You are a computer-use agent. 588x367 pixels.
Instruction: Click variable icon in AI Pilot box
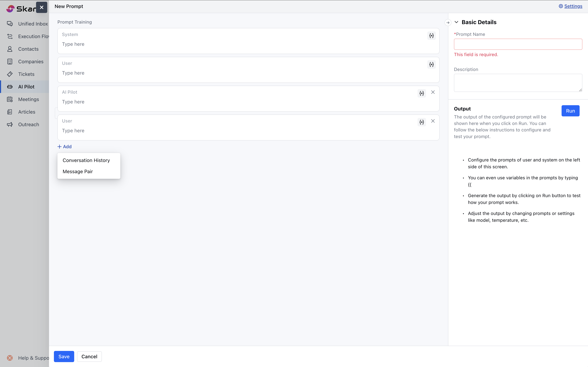pos(422,93)
